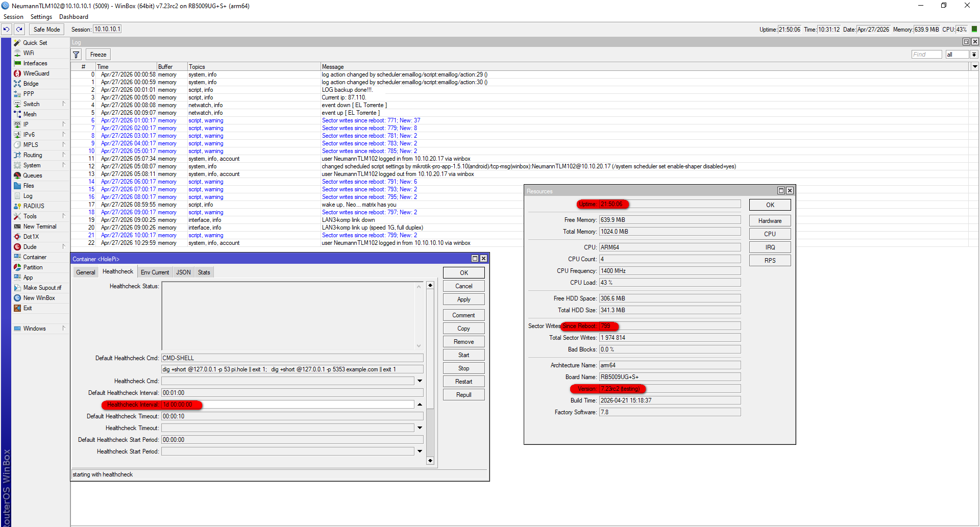Click the Find input field in Log
Image resolution: width=980 pixels, height=527 pixels.
pos(926,55)
